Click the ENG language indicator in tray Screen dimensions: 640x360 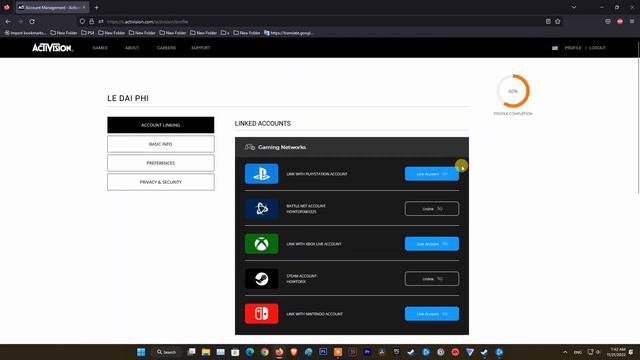point(578,352)
